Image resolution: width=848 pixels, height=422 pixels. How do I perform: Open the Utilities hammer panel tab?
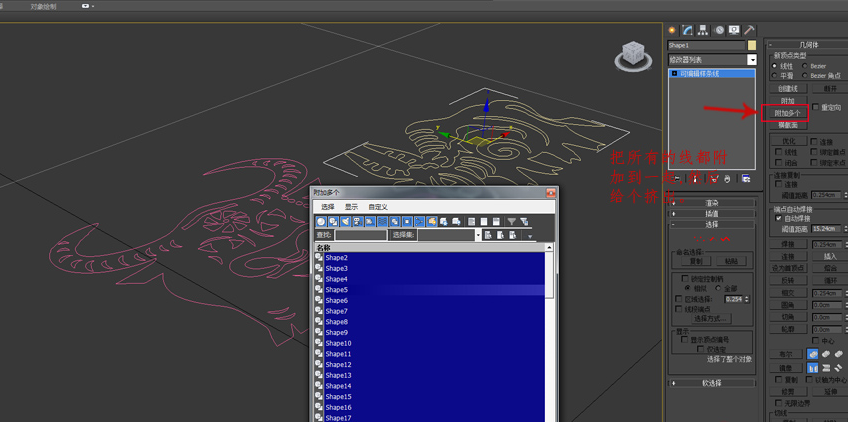[749, 30]
